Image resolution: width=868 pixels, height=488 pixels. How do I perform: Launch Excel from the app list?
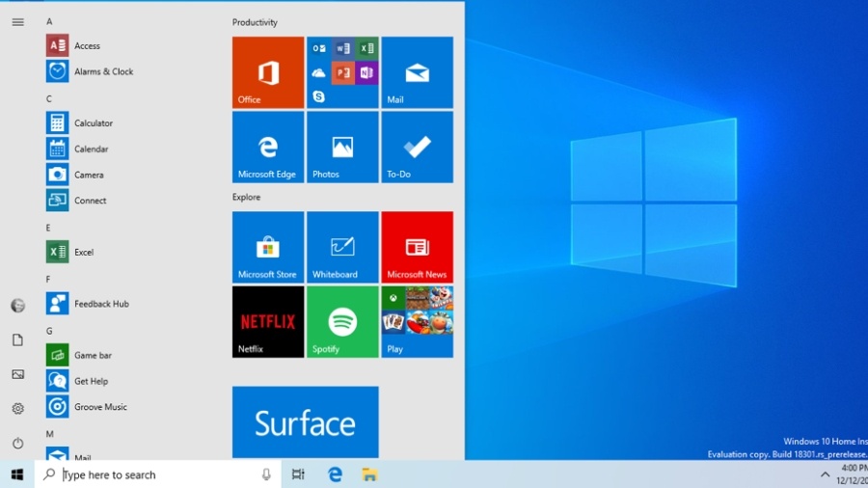69,252
